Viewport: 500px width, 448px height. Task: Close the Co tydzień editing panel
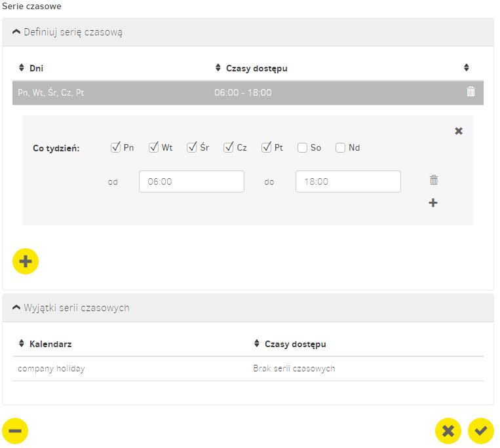tap(459, 131)
